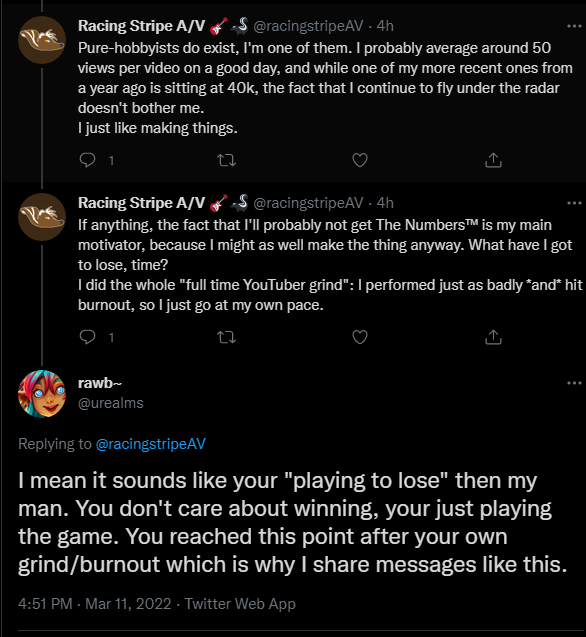586x637 pixels.
Task: Open Racing Stripe A/V avatar on first tweet
Action: click(x=42, y=40)
